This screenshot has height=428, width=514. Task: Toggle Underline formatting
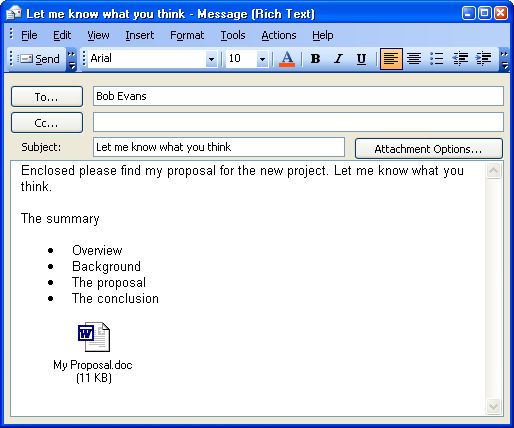point(361,59)
